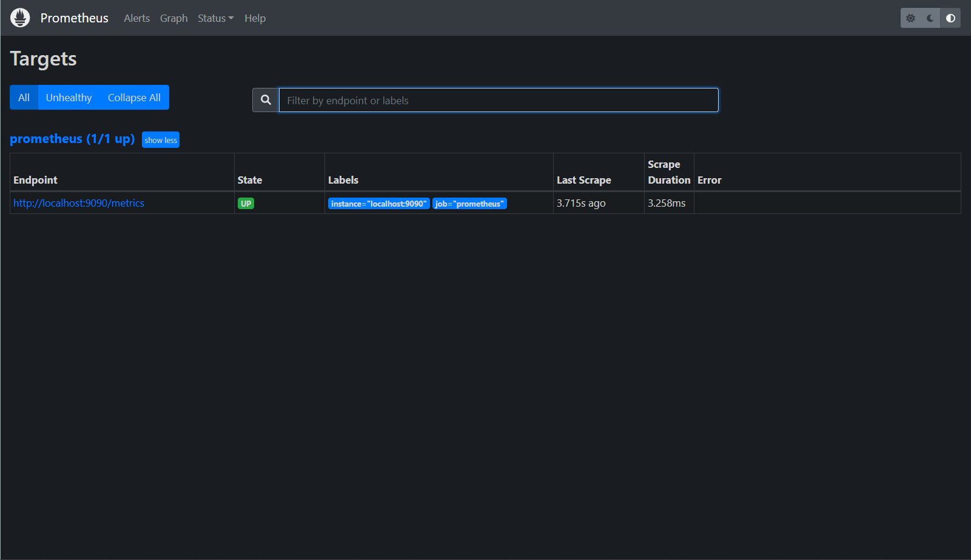Open the Graph page

click(173, 18)
